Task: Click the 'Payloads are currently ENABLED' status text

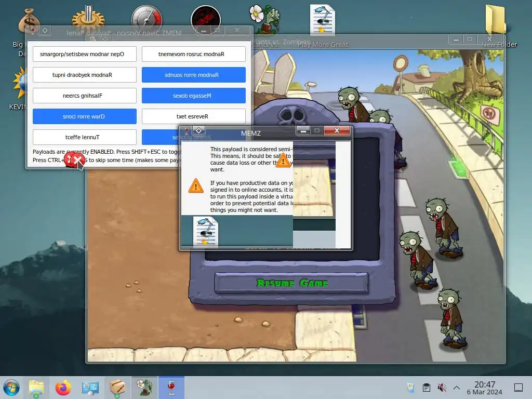Action: [x=106, y=152]
